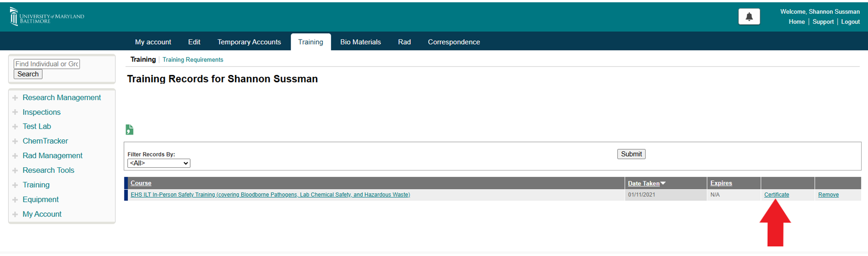Expand the Equipment plus icon
The height and width of the screenshot is (256, 868).
[15, 199]
